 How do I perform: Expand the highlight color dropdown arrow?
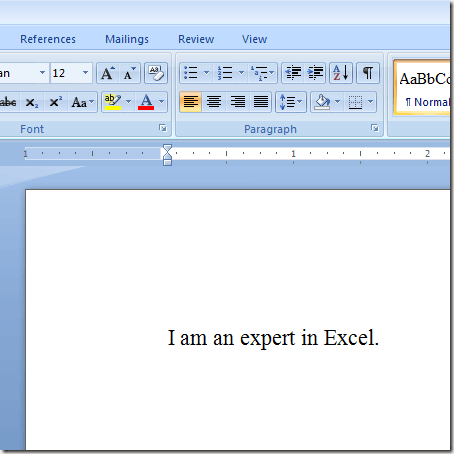[x=128, y=102]
